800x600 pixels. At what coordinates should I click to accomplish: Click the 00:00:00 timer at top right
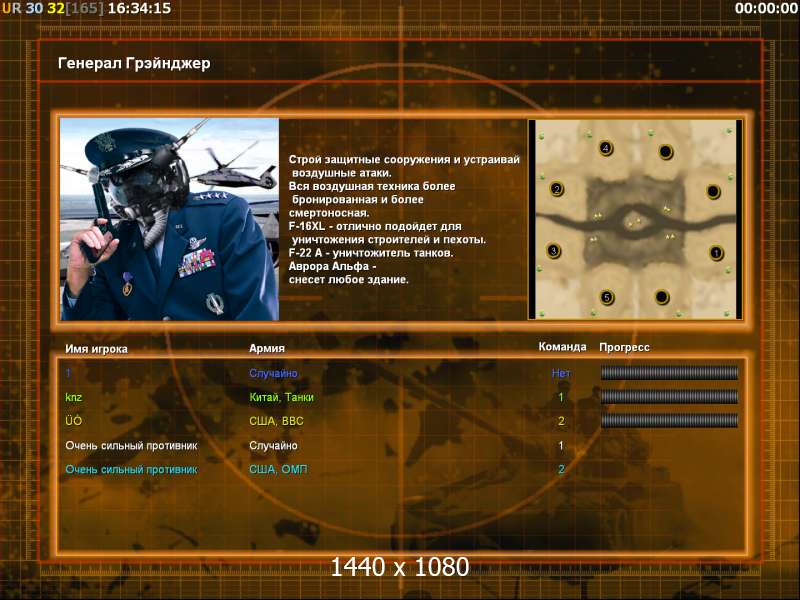(x=764, y=8)
